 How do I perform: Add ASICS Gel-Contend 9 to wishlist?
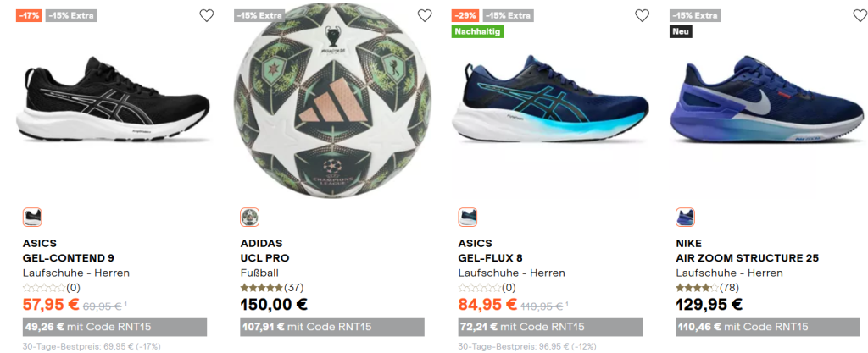pos(207,15)
